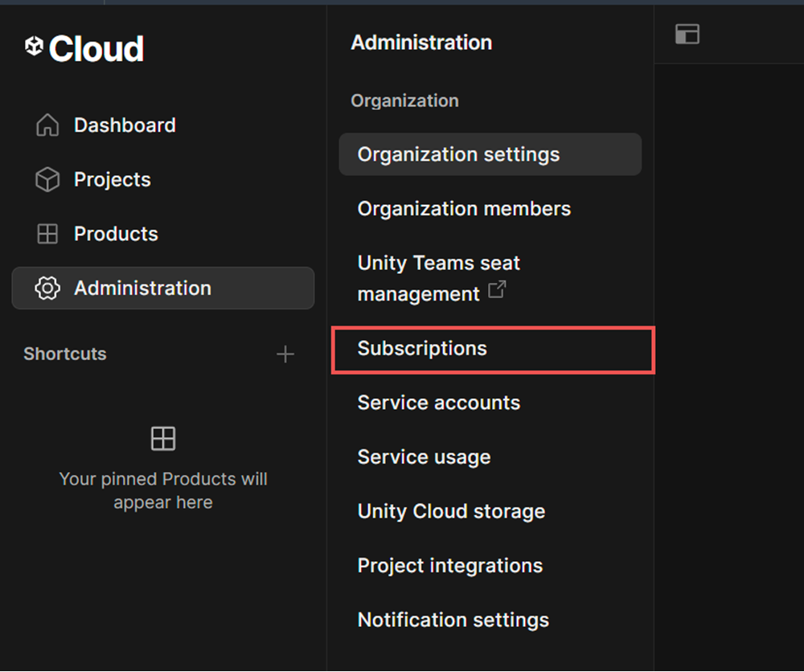
Task: Select the Administration sidebar entry
Action: [142, 288]
